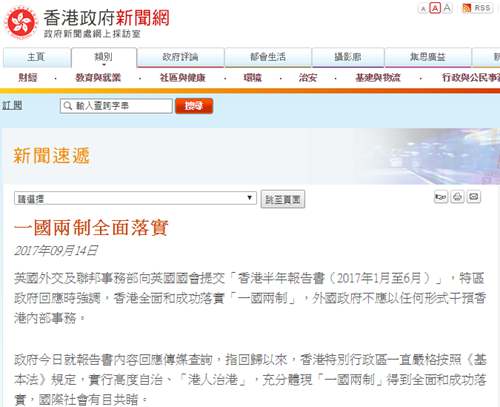
Task: Click the Hong Kong bauhinia logo
Action: click(21, 22)
